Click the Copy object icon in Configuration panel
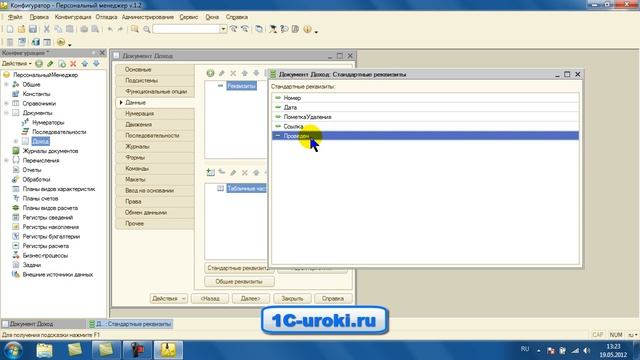The height and width of the screenshot is (360, 640). [62, 64]
